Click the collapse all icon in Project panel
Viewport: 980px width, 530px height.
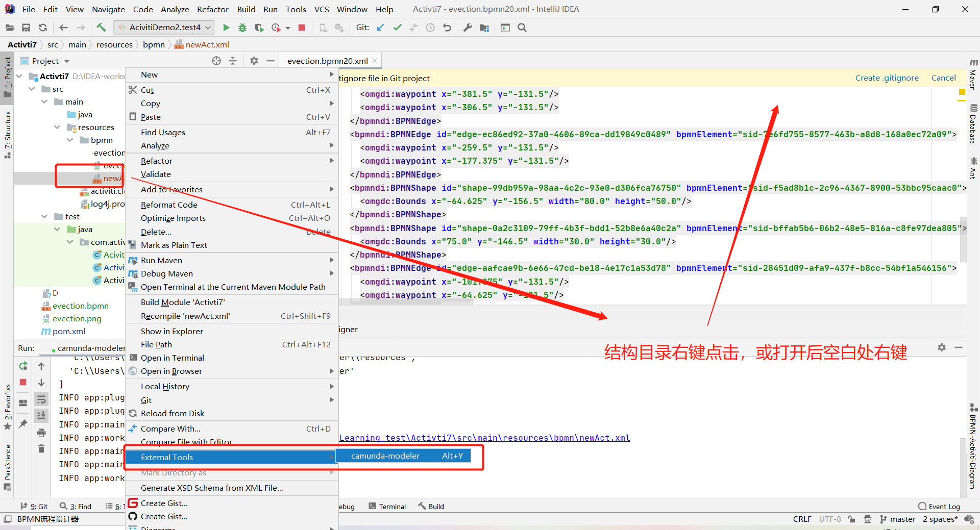[x=233, y=61]
